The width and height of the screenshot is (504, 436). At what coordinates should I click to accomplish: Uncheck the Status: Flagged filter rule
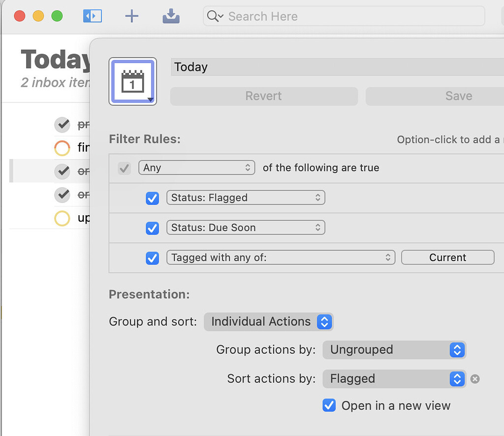tap(152, 199)
